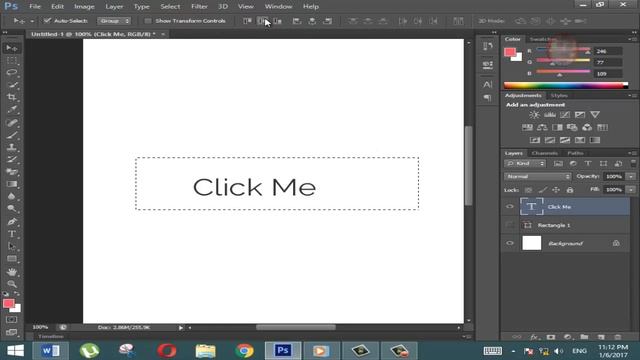
Task: Open the File menu
Action: (x=35, y=7)
